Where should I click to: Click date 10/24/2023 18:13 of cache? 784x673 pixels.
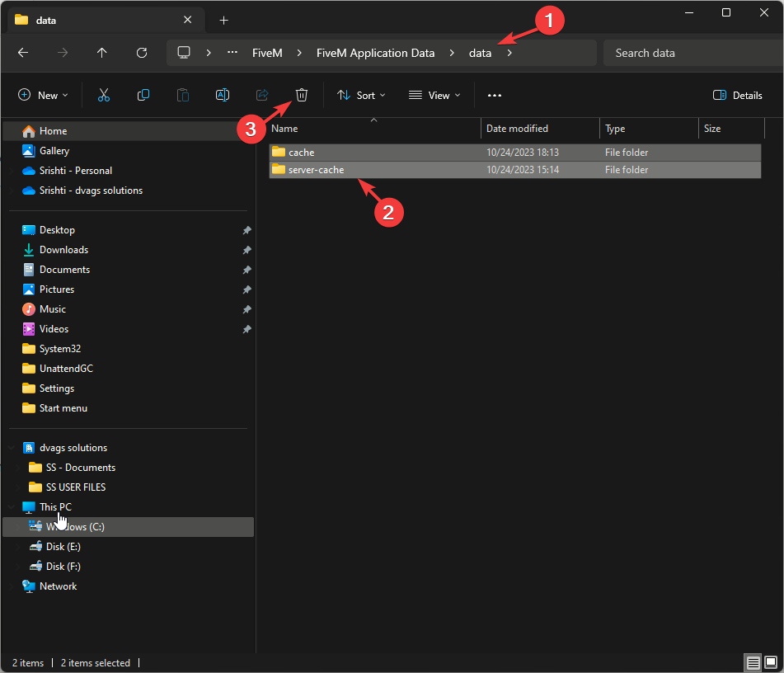pos(523,152)
